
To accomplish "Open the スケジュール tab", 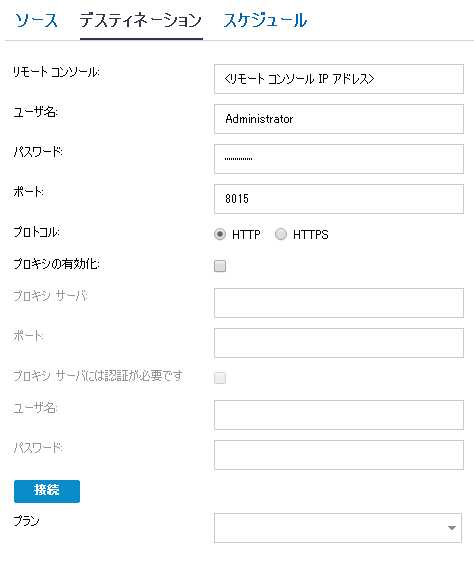I will [x=265, y=20].
